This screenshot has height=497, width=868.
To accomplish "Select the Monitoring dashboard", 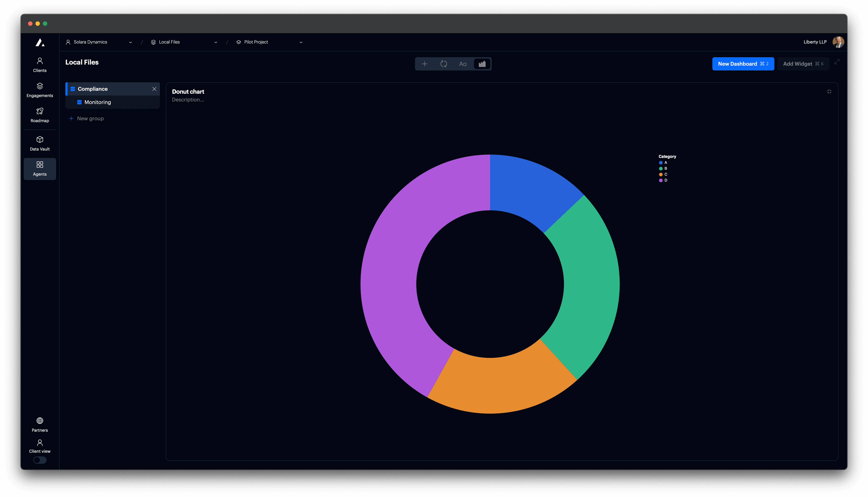I will click(98, 102).
